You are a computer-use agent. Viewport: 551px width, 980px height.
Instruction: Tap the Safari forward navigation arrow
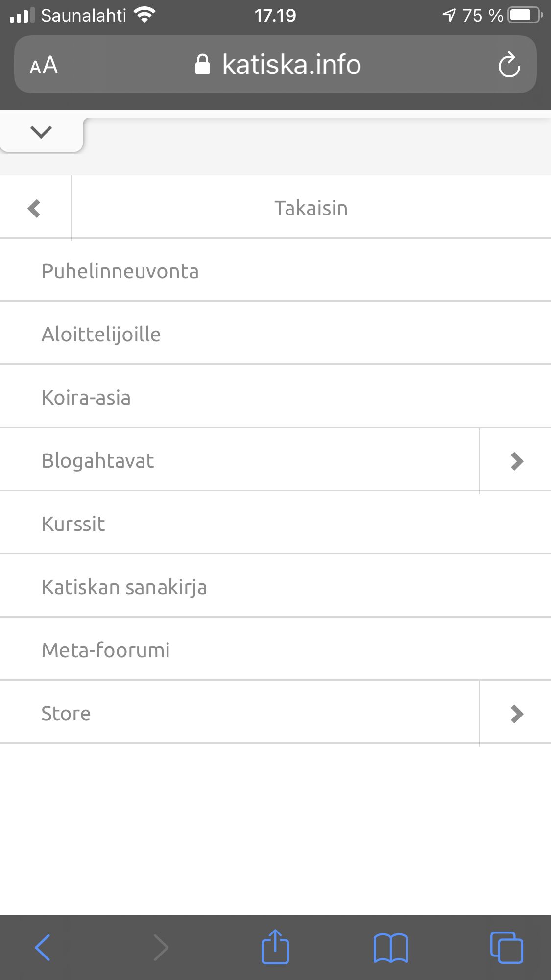coord(161,947)
